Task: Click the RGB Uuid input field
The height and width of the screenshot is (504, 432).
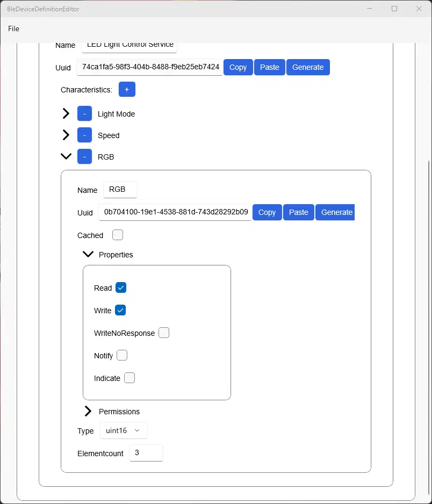Action: pyautogui.click(x=175, y=212)
